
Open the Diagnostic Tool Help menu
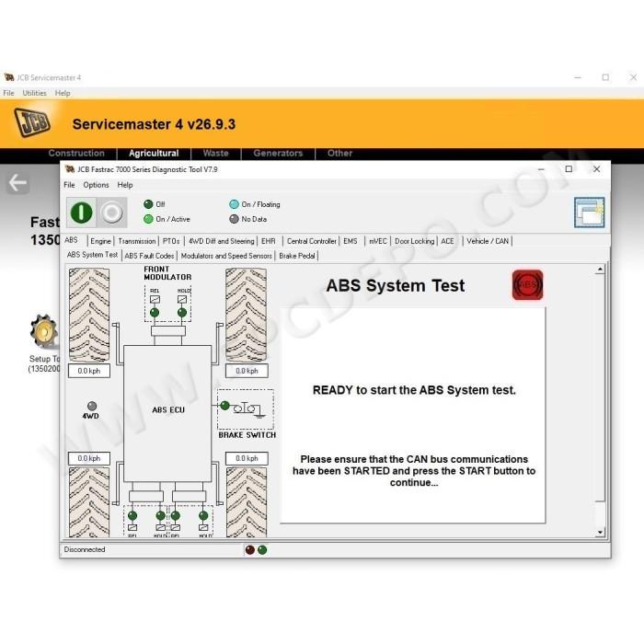tap(125, 185)
